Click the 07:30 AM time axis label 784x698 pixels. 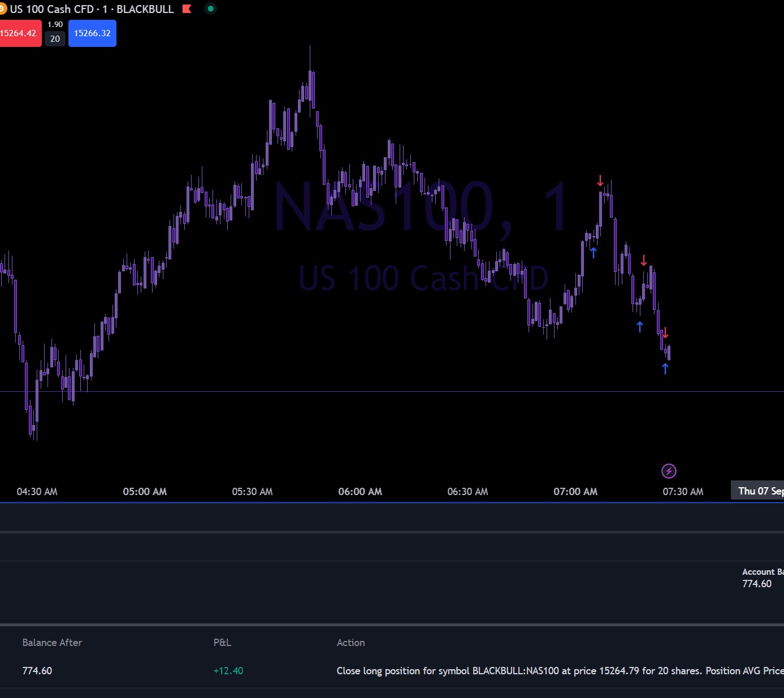[x=683, y=492]
